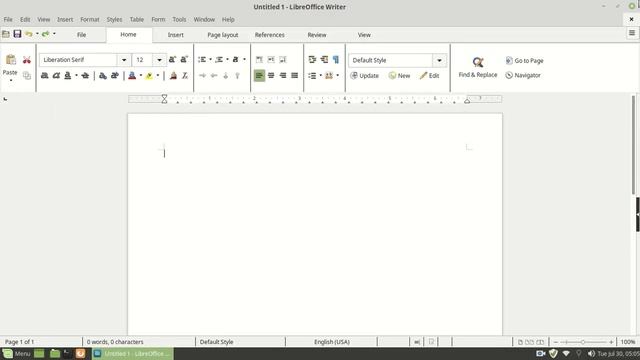
Task: Toggle italic formatting
Action: pos(56,76)
